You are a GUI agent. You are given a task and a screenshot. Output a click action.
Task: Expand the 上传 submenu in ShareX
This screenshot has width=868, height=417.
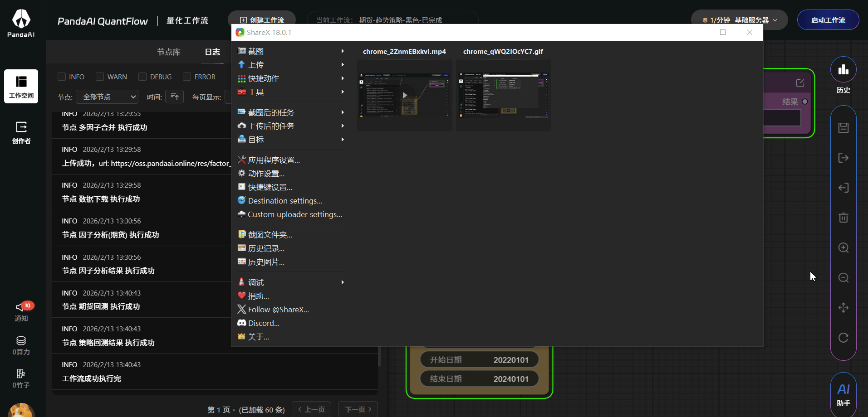[291, 65]
